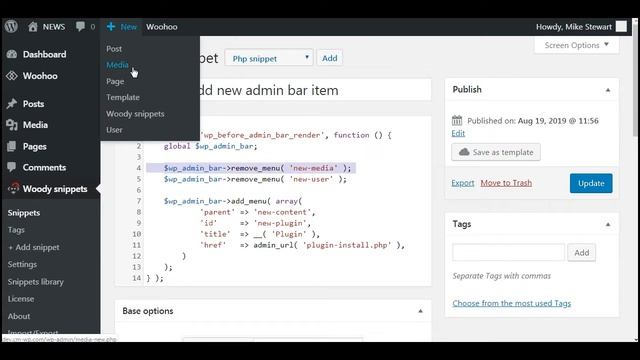
Task: Click the Posts pushpin icon
Action: 12,104
